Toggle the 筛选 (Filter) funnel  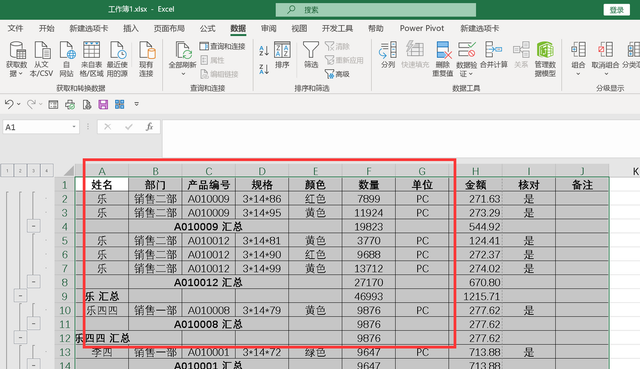click(311, 55)
